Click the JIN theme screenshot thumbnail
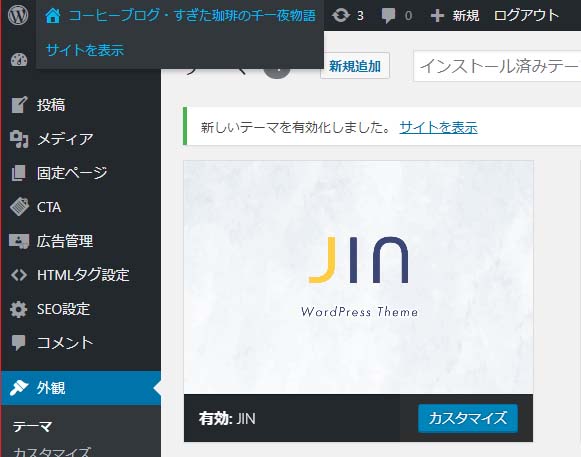581x457 pixels. point(358,277)
